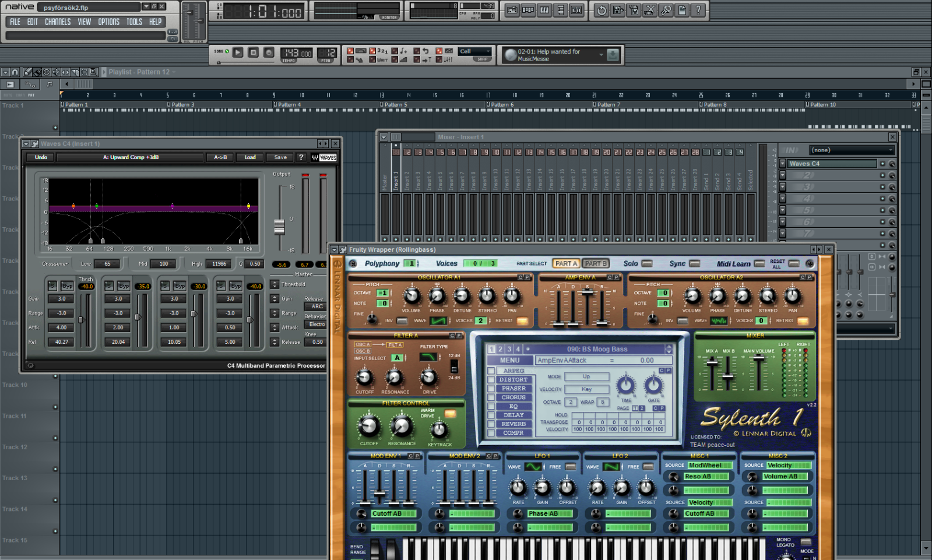The height and width of the screenshot is (560, 932).
Task: Click the Waves C4 Output fader handle
Action: pyautogui.click(x=280, y=226)
